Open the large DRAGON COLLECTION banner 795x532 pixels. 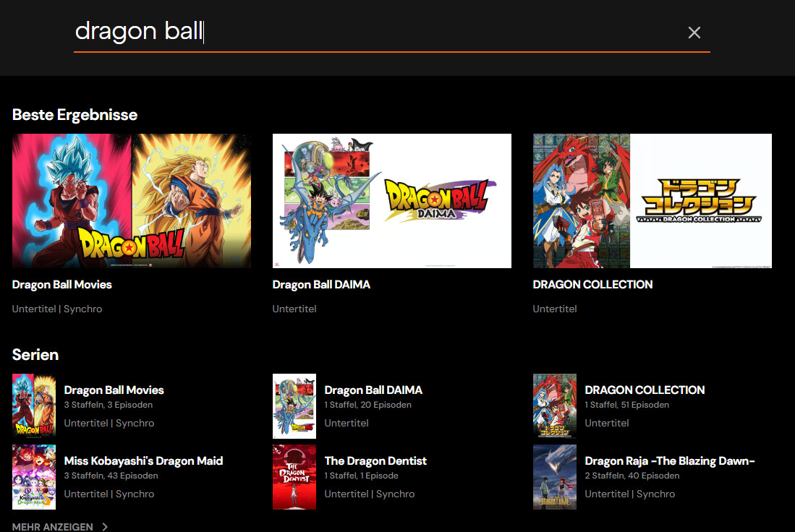pos(652,201)
